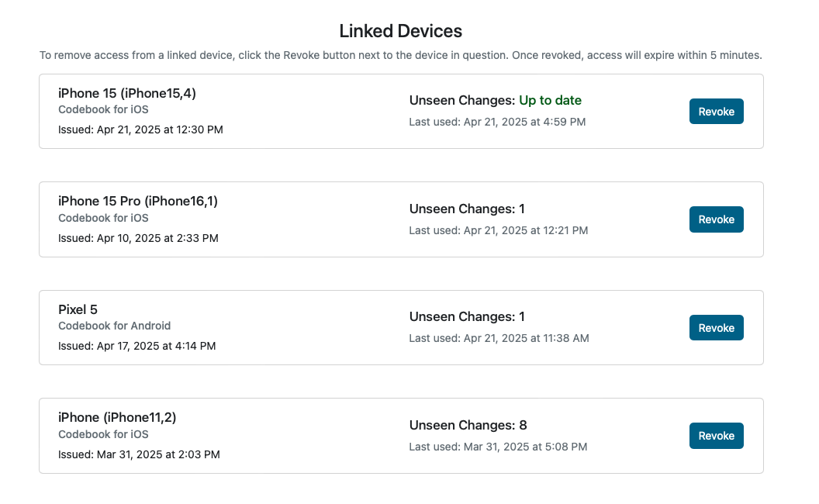This screenshot has height=504, width=819.
Task: Click Codebook for iOS under iPhone (iPhone11,2)
Action: (x=103, y=434)
